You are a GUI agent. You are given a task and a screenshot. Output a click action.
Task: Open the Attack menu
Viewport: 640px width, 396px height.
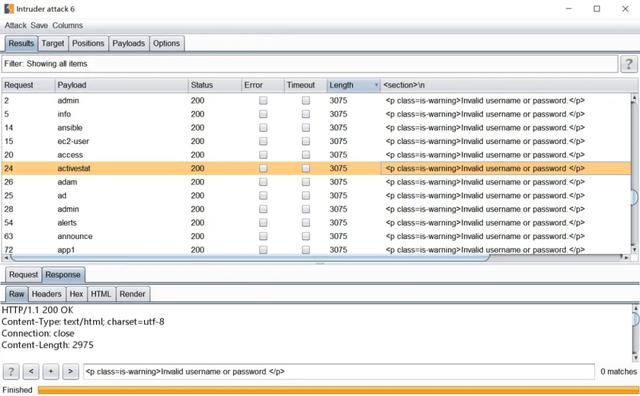16,25
